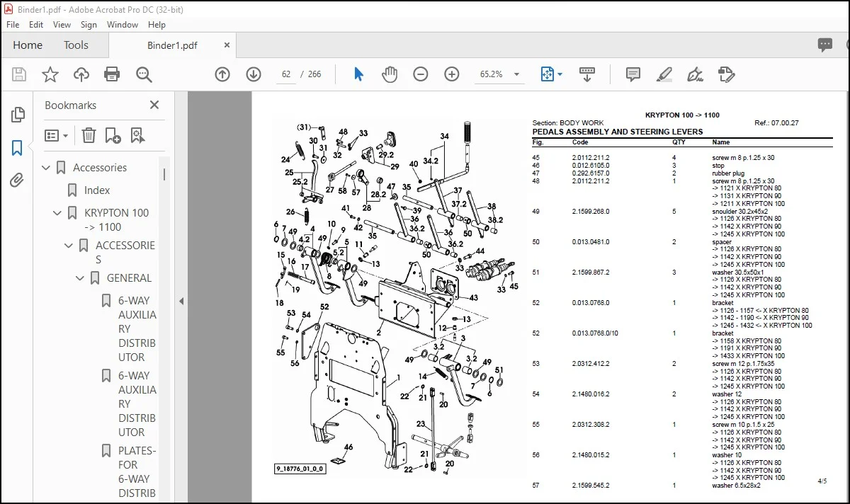This screenshot has width=850, height=504.
Task: Open the Window menu
Action: coord(123,24)
